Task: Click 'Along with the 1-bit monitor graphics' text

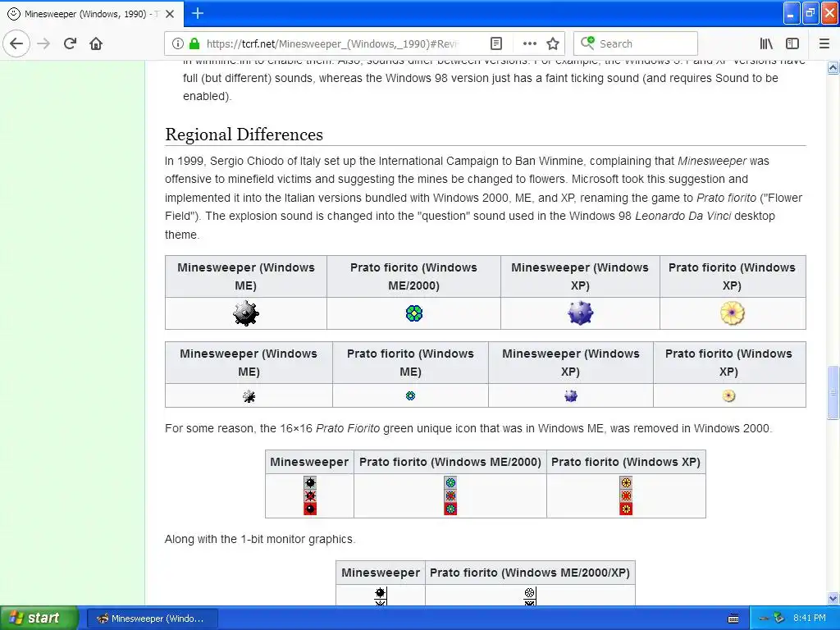Action: 260,539
